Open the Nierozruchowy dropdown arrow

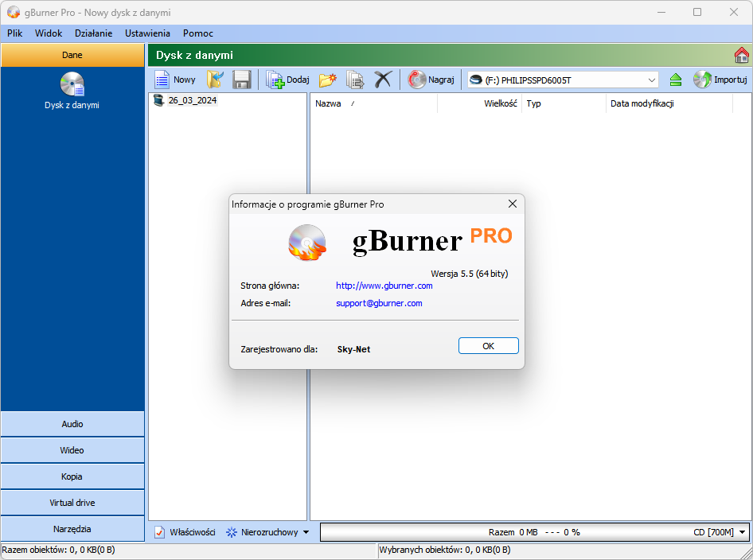tap(306, 532)
